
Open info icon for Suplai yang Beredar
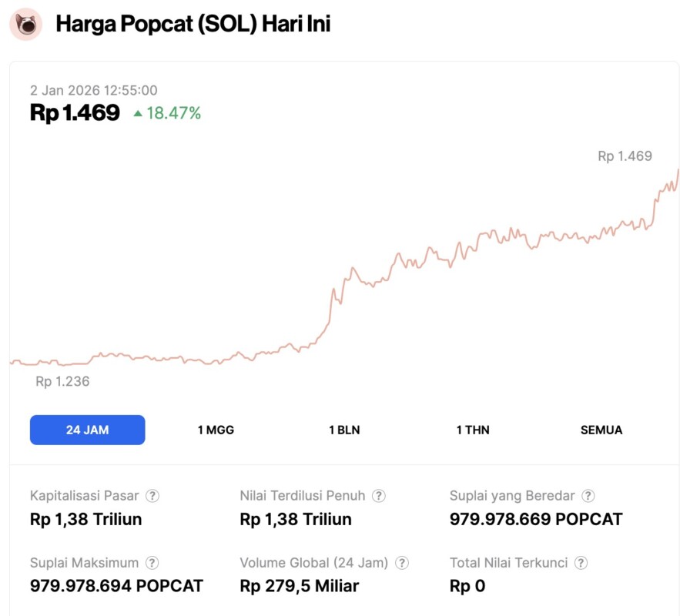coord(588,496)
